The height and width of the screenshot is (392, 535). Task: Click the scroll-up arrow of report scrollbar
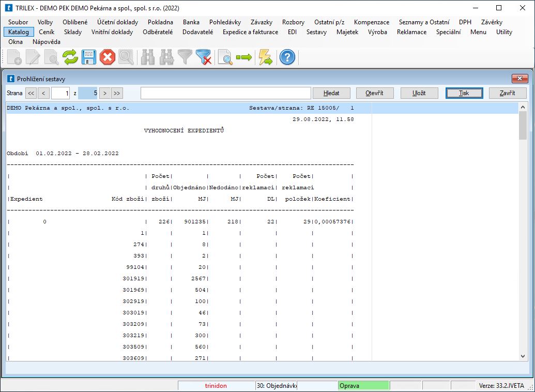523,107
